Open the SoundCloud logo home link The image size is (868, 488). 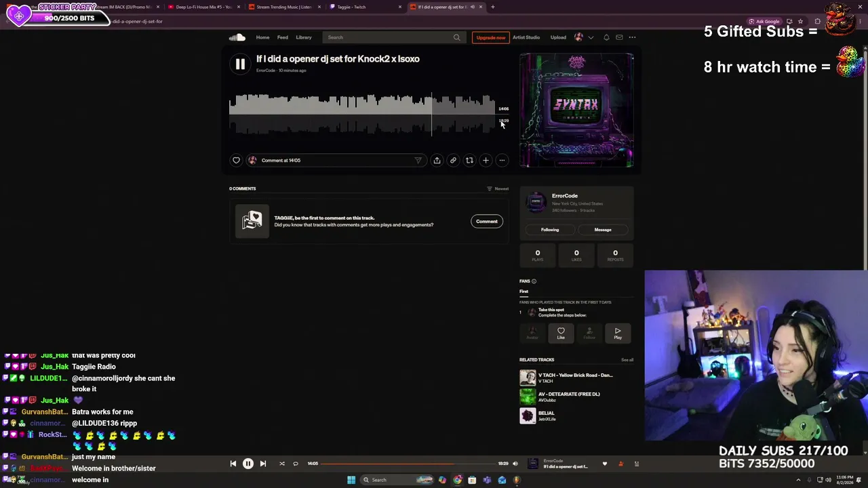coord(237,37)
